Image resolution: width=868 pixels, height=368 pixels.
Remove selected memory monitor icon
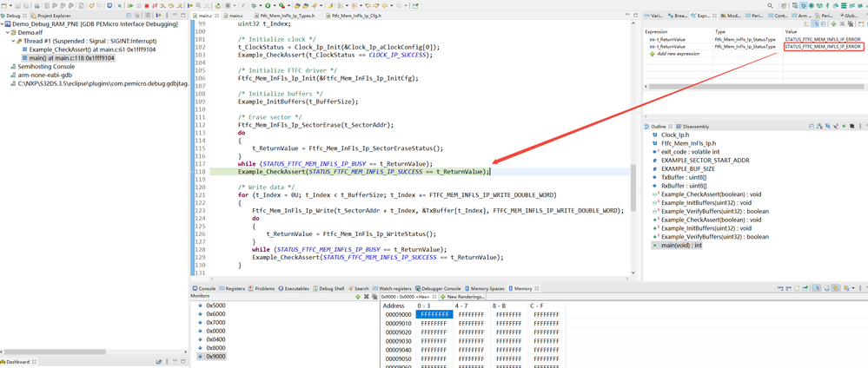click(367, 297)
